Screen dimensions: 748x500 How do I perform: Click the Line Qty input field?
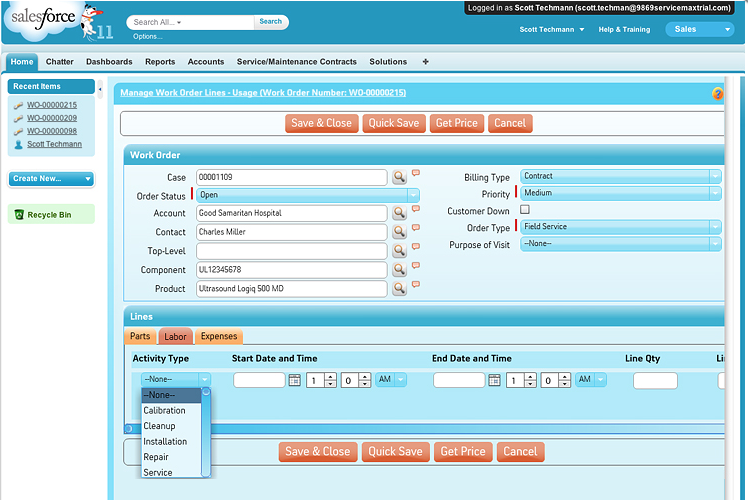(x=655, y=381)
